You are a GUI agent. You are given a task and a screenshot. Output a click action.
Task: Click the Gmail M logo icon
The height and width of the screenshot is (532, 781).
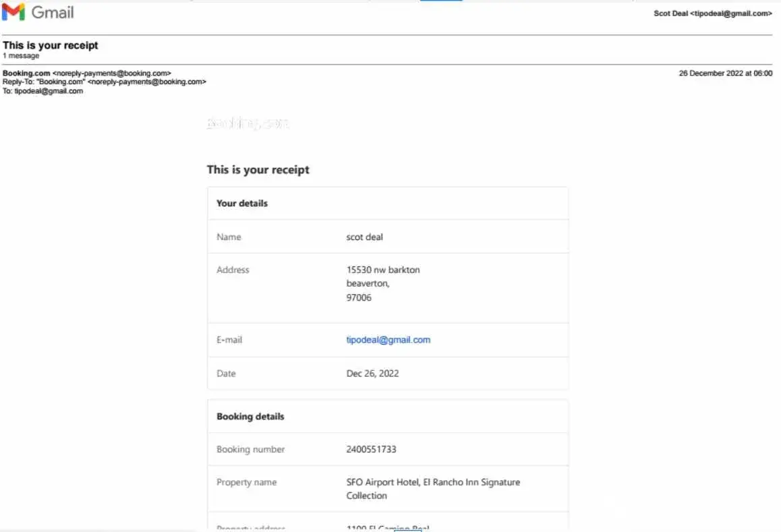click(13, 12)
